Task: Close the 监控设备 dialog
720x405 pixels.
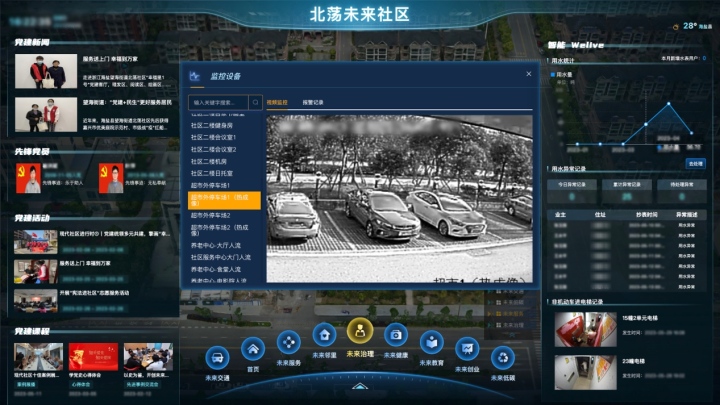Action: click(x=529, y=74)
